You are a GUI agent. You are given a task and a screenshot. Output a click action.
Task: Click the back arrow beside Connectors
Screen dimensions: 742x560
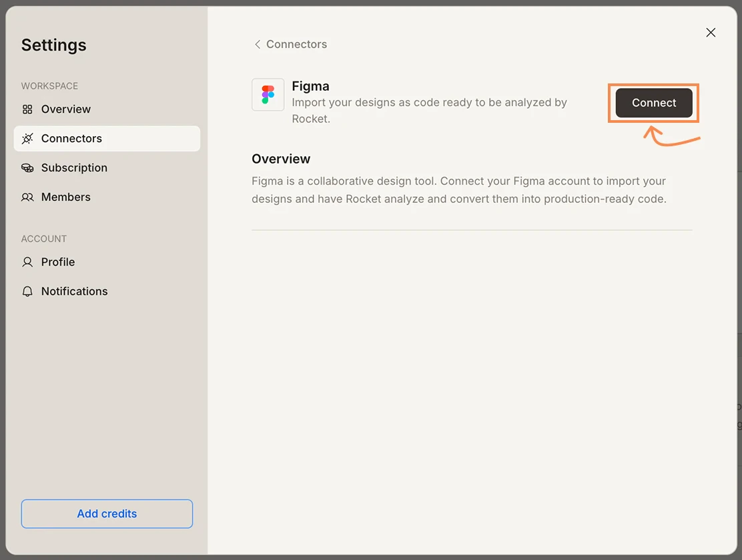258,44
